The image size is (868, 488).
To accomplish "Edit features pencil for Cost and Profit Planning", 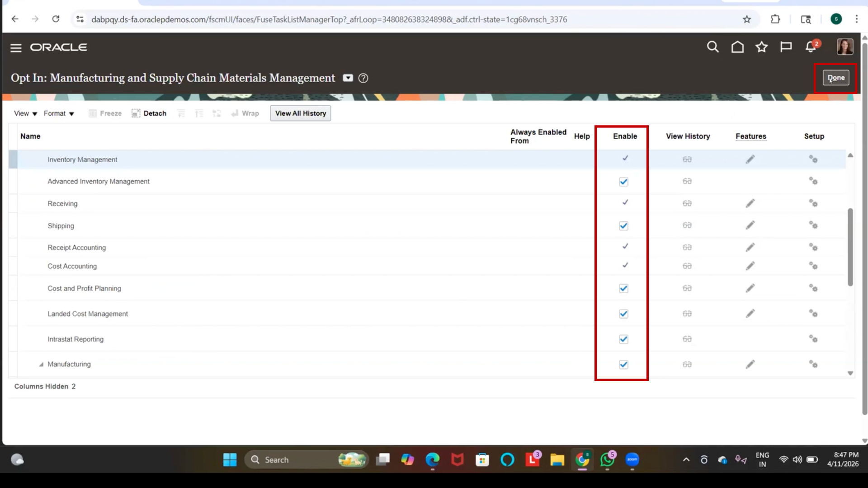I will (x=750, y=288).
